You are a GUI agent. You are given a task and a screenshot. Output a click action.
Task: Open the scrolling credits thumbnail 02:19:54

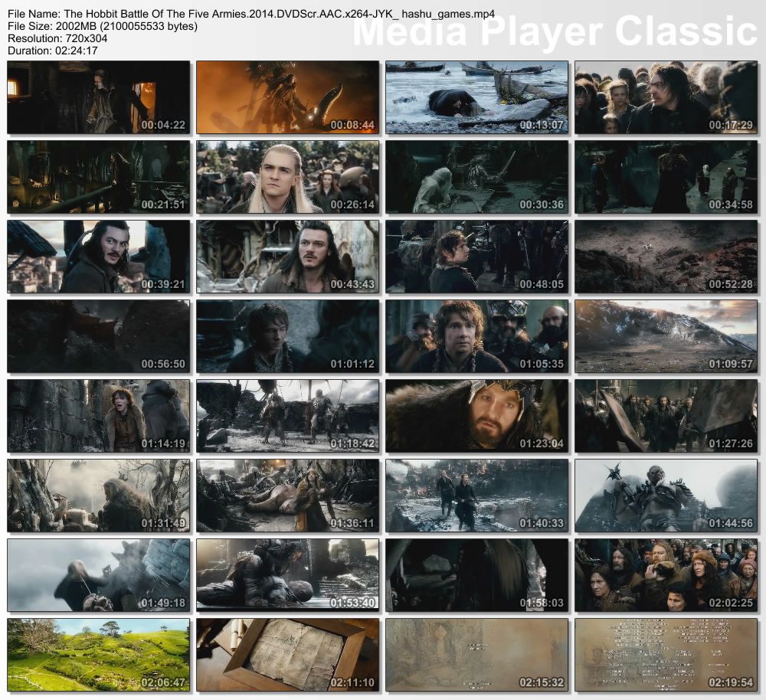666,655
